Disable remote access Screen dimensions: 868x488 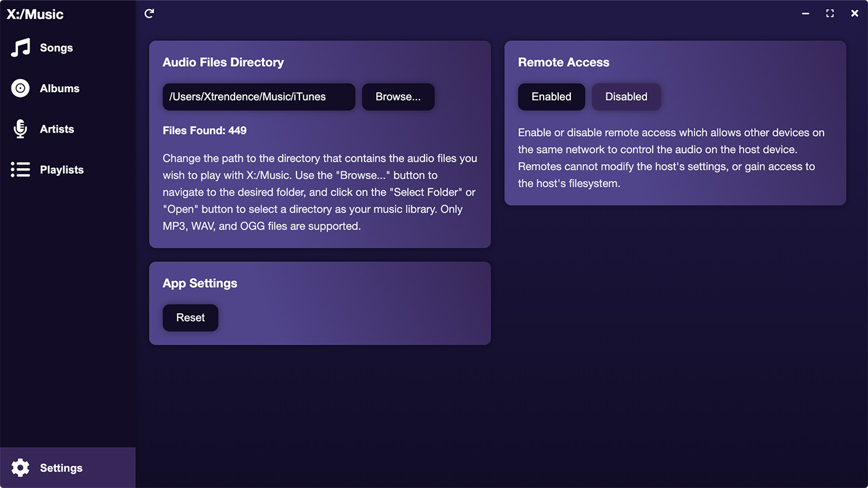(626, 97)
